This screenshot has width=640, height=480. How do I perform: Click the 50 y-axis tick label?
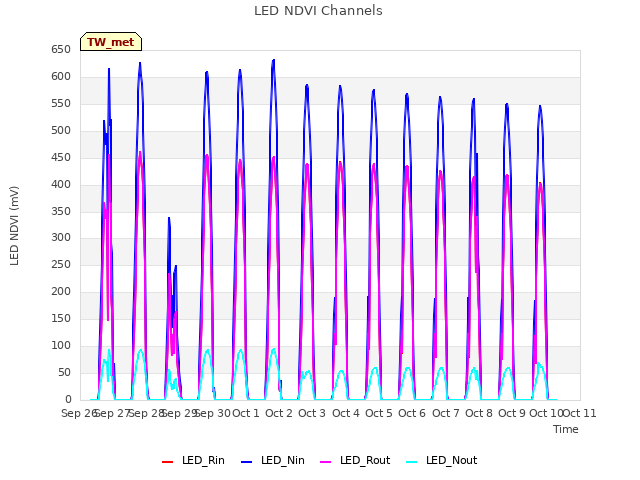[64, 372]
